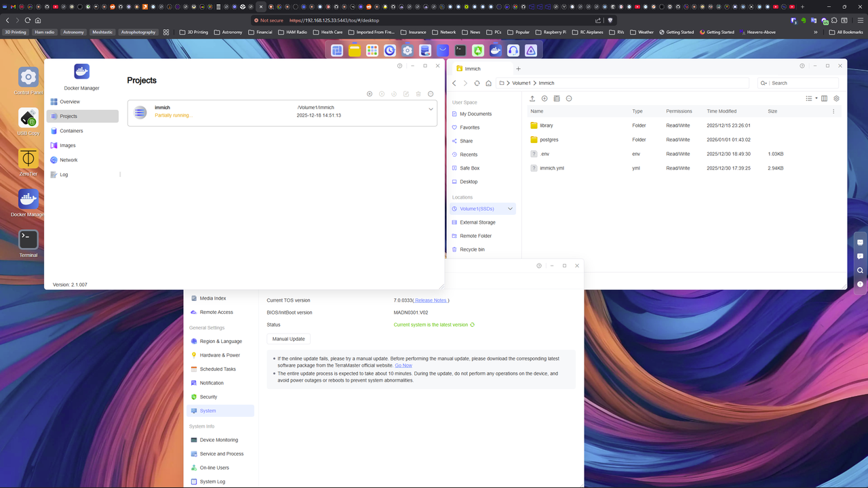This screenshot has height=488, width=868.
Task: Select the postgres folder row
Action: click(684, 140)
